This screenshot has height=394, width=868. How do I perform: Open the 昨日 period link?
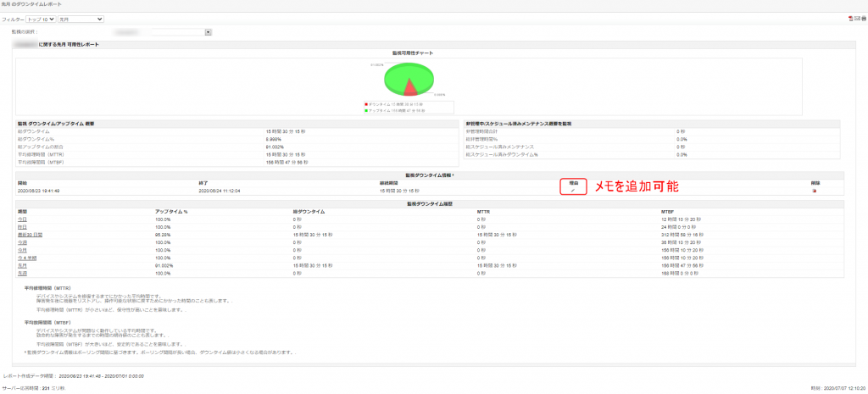tap(22, 227)
